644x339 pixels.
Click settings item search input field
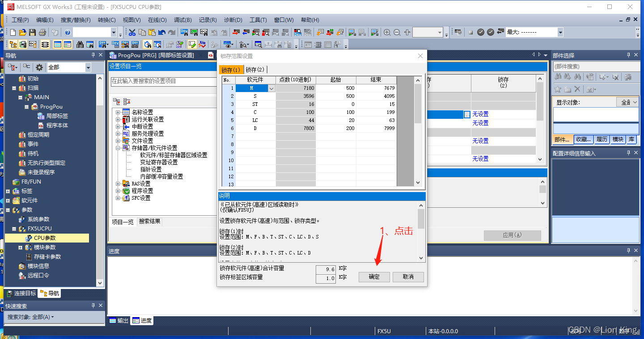[x=164, y=81]
